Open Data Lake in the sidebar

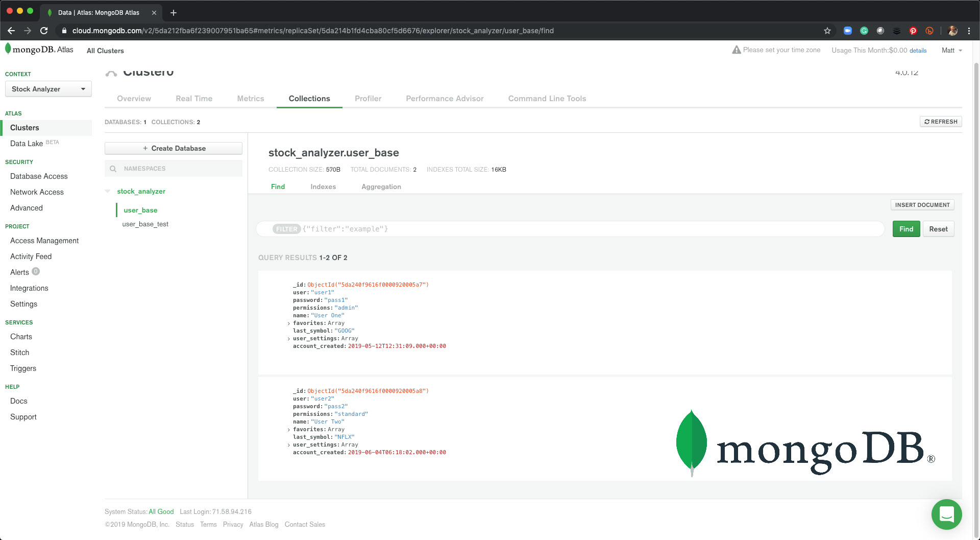point(27,144)
